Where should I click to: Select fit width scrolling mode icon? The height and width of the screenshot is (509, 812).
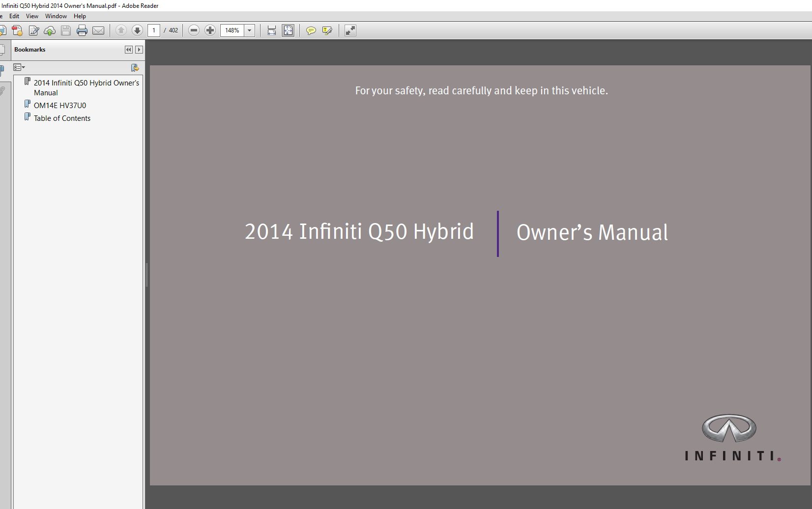(x=272, y=30)
